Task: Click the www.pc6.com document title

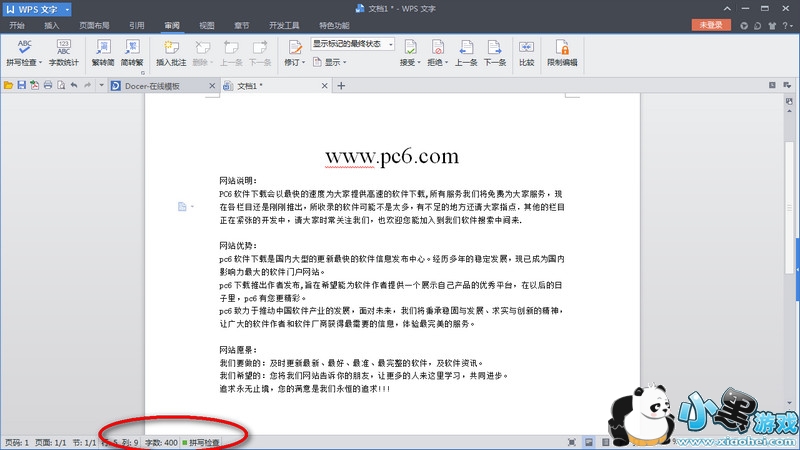Action: 392,156
